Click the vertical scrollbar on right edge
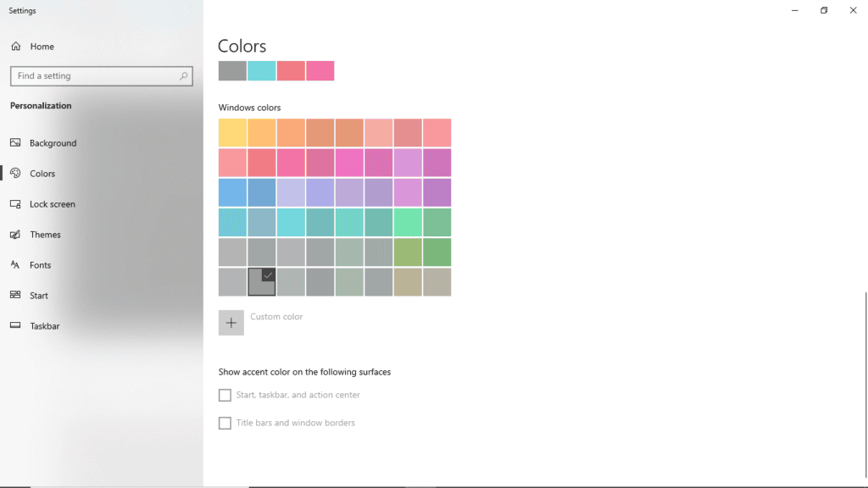 point(865,381)
